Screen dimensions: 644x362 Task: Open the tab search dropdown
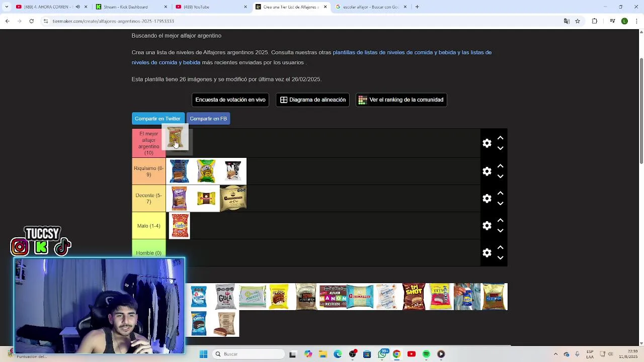7,7
